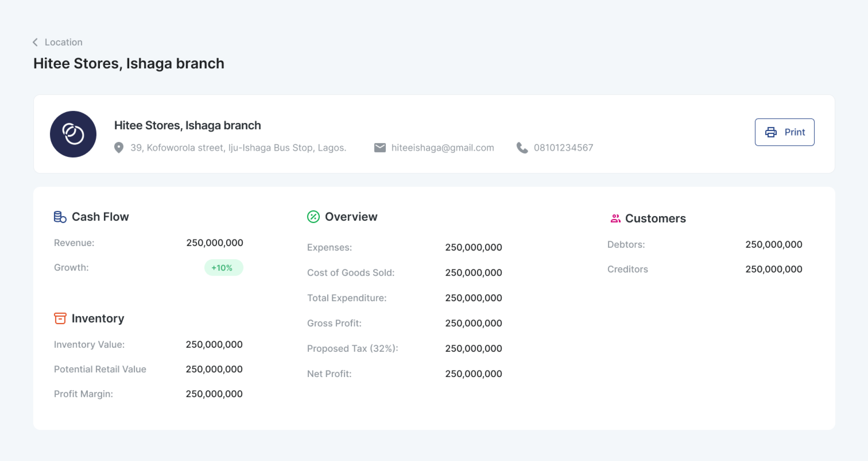Click the orange Inventory box icon
Screen dimensions: 868x461
click(60, 318)
